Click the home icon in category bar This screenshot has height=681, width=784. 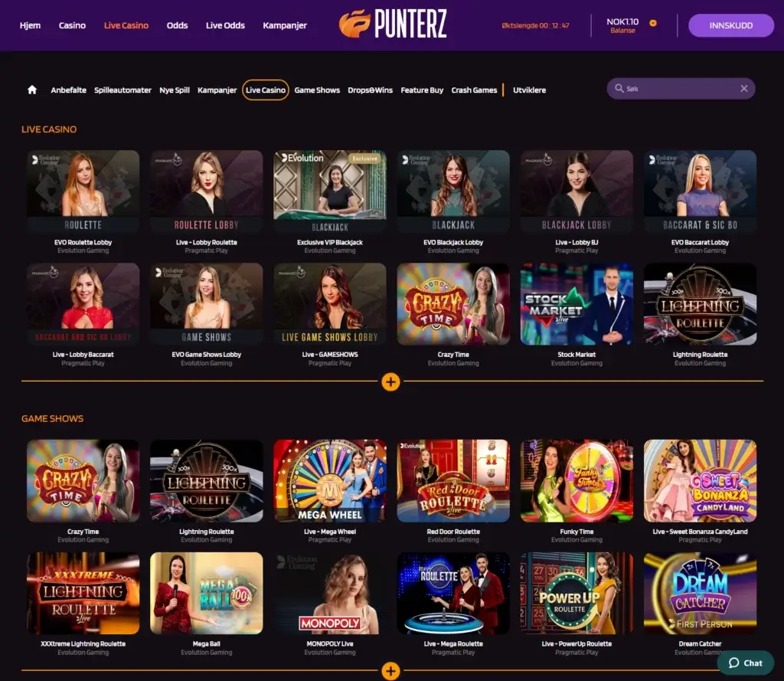click(32, 90)
